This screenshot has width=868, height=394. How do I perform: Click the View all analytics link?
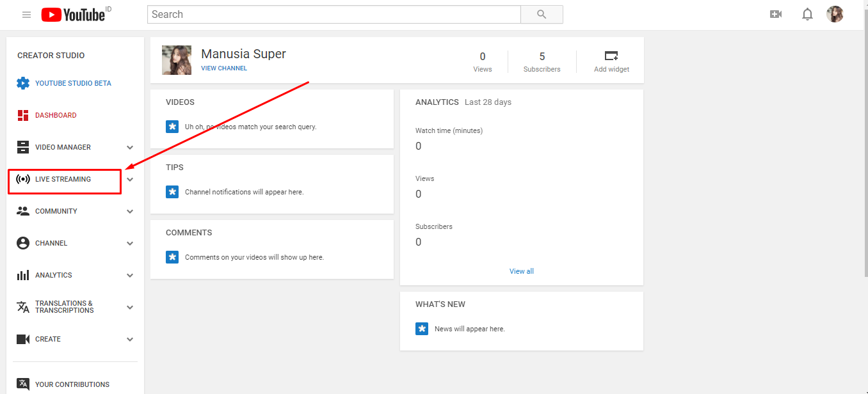click(522, 271)
